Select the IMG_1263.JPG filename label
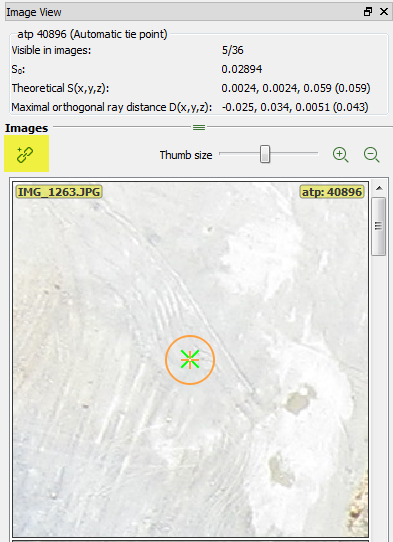This screenshot has height=542, width=393. point(59,192)
